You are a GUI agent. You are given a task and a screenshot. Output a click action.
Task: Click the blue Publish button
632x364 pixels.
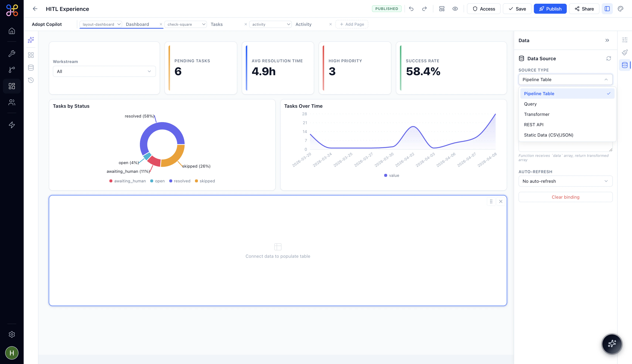click(x=550, y=9)
